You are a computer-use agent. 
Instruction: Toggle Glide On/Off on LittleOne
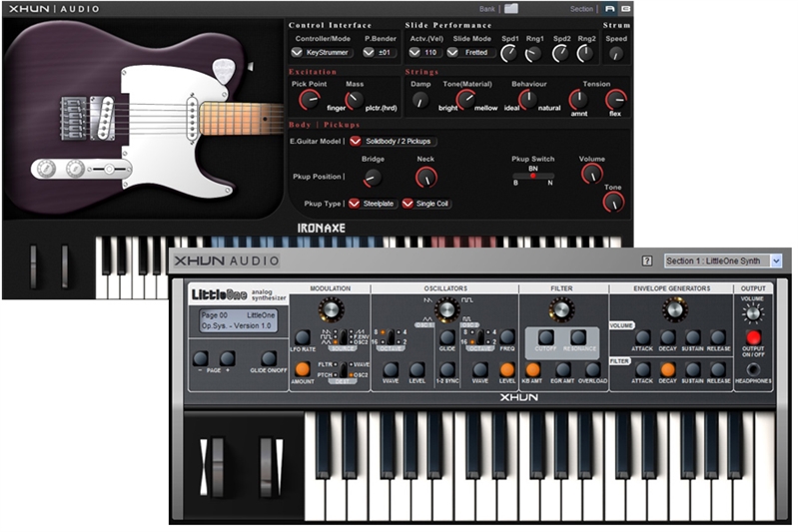coord(269,358)
